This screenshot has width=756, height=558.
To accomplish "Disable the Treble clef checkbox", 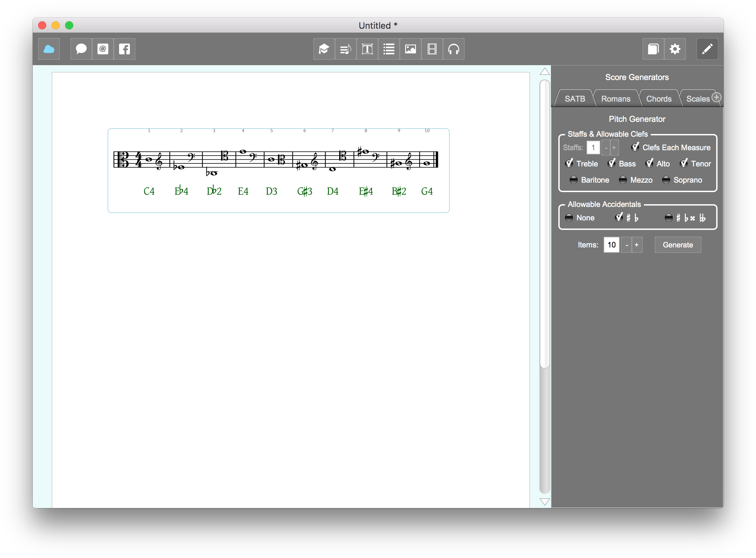I will (569, 163).
